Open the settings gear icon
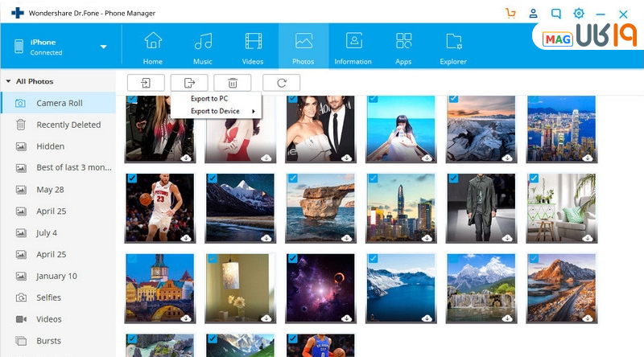Image resolution: width=644 pixels, height=357 pixels. click(578, 14)
